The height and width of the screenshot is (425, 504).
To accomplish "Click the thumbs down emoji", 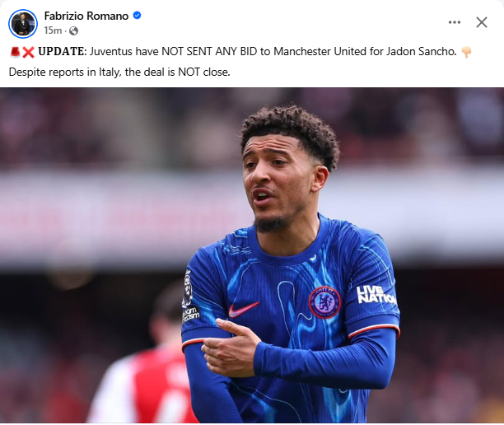I will (466, 52).
